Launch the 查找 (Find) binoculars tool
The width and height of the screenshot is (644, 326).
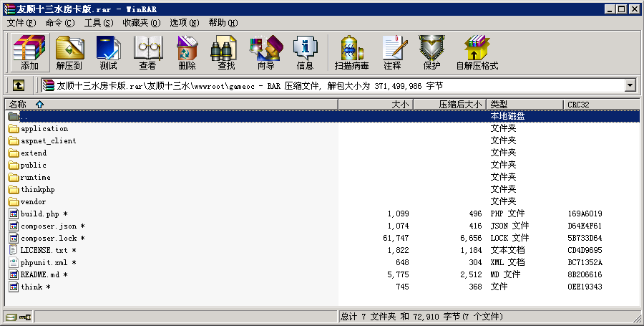pyautogui.click(x=226, y=52)
